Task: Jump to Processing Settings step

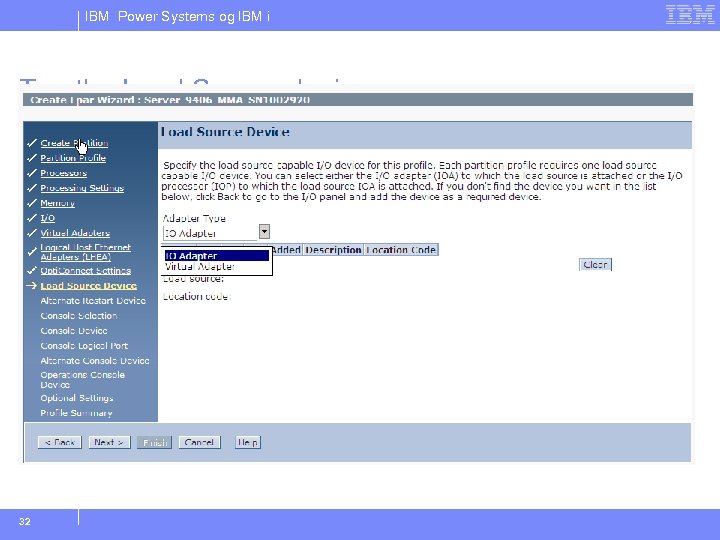Action: click(x=82, y=188)
